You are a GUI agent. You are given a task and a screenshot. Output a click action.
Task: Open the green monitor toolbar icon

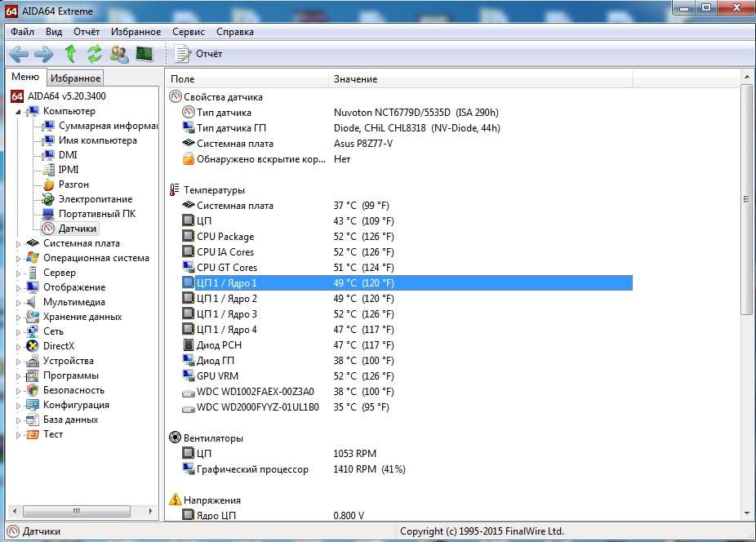click(145, 54)
